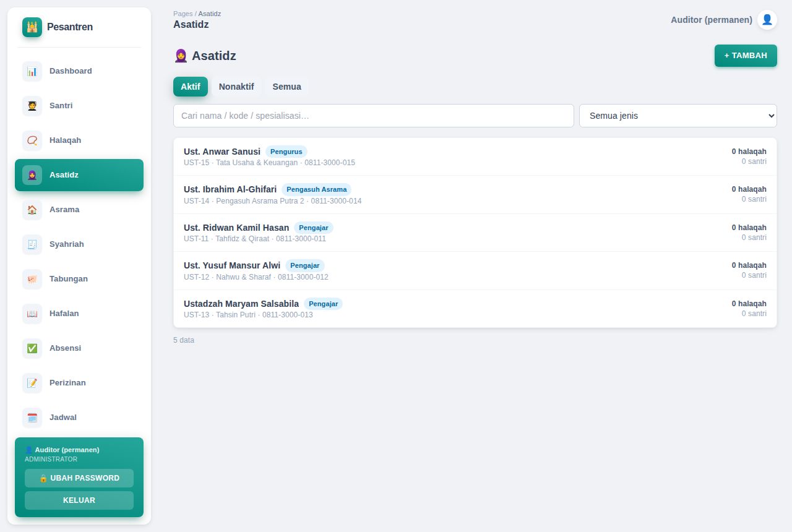Click the 5 data count text
Image resolution: width=792 pixels, height=532 pixels.
pos(184,340)
